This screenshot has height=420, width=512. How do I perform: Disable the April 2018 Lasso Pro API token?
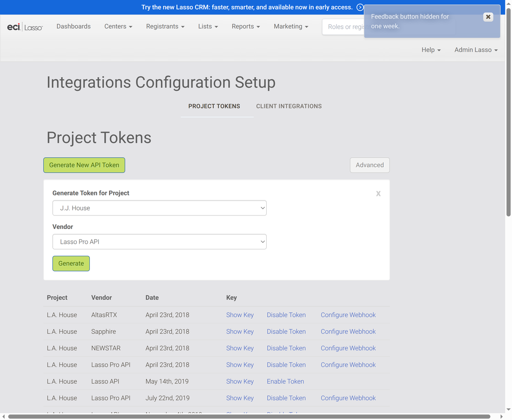[x=286, y=365]
